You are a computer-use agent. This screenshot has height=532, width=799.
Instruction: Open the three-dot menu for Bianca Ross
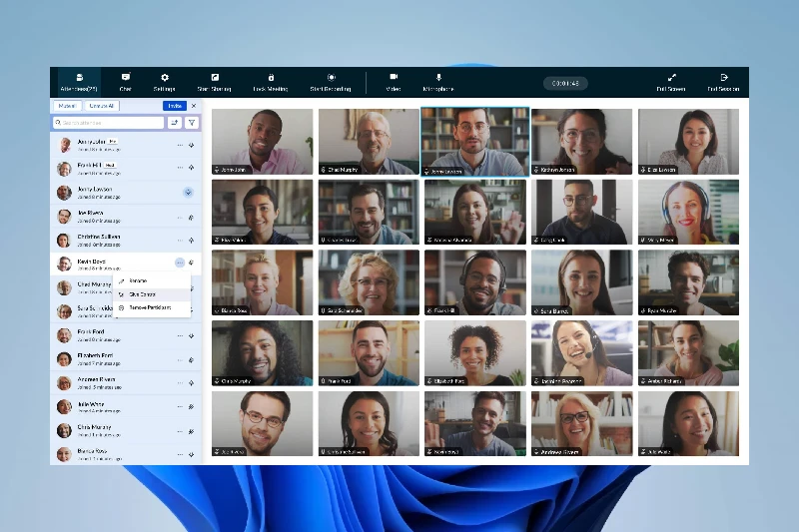180,454
